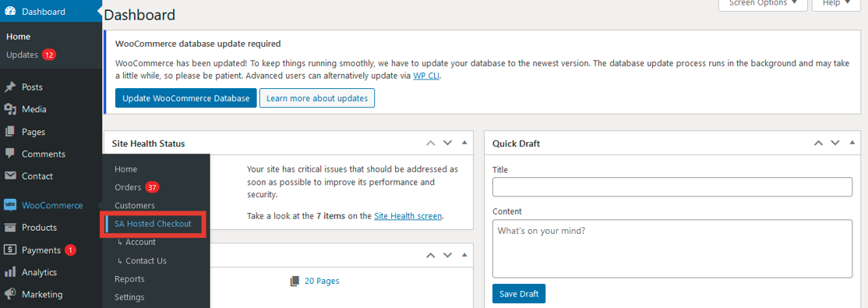The image size is (868, 308).
Task: Click the Analytics bar chart icon
Action: click(10, 272)
